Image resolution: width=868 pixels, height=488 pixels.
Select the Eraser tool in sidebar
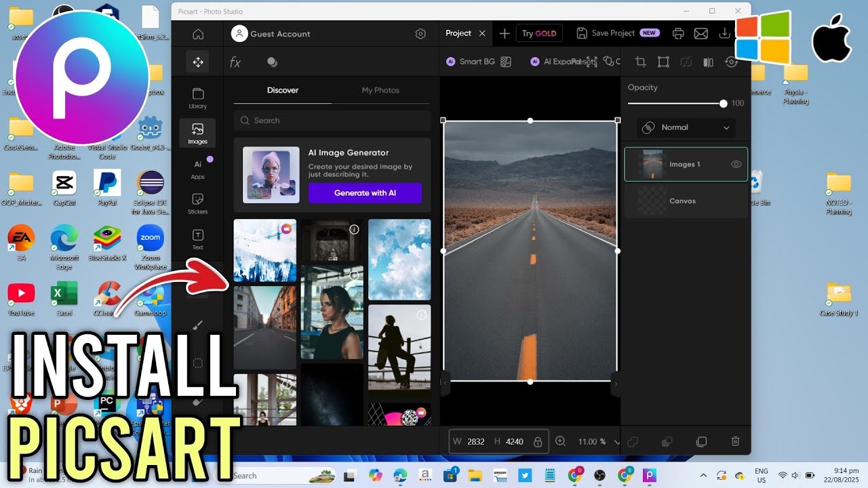coord(198,401)
